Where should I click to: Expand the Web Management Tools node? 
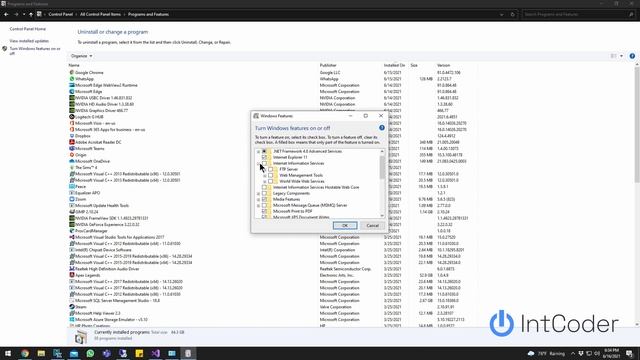point(264,175)
